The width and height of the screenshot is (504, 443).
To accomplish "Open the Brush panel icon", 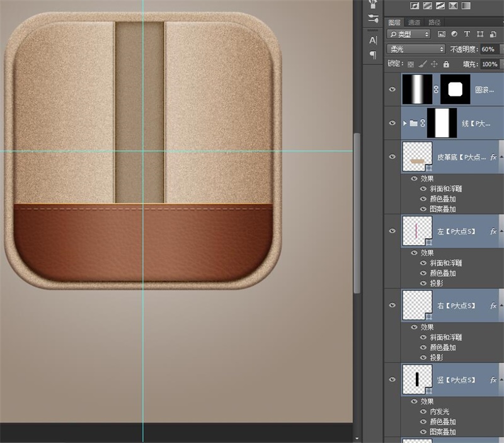I will [x=373, y=4].
